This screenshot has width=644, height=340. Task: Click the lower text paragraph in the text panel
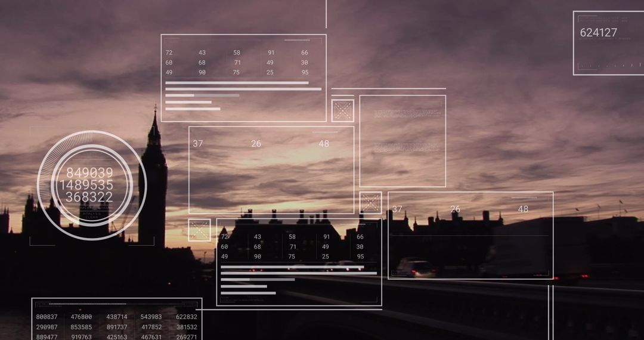tap(407, 147)
